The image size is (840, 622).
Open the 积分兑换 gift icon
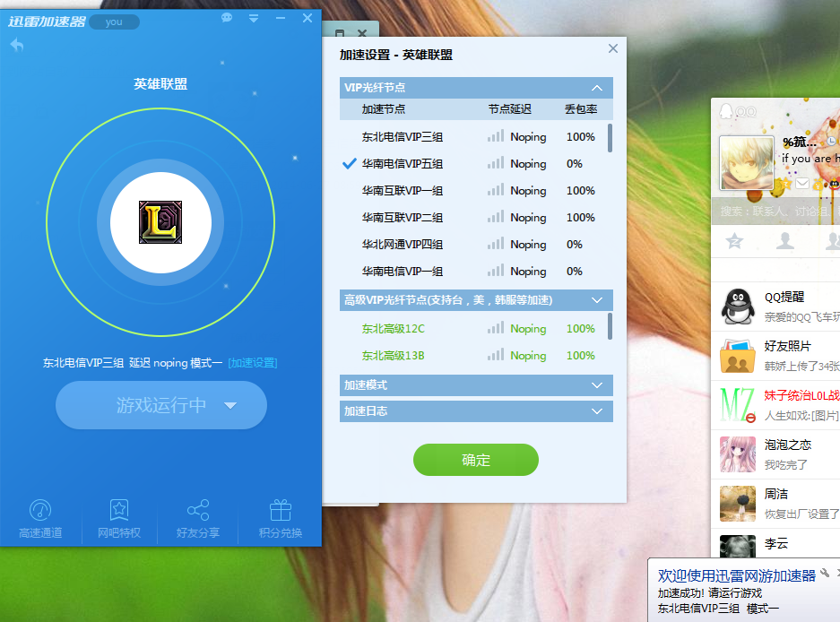tap(281, 510)
